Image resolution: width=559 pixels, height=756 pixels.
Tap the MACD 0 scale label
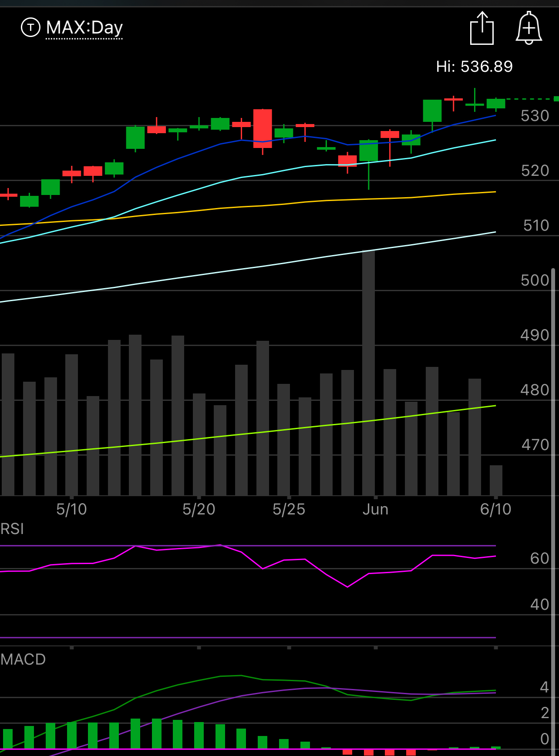click(545, 739)
